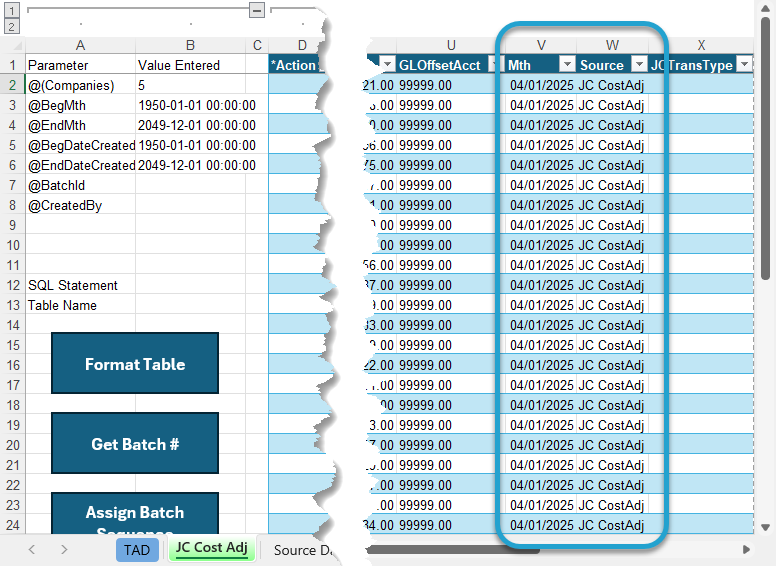Viewport: 776px width, 566px height.
Task: Click vertical scrollbar up arrow
Action: tap(765, 8)
